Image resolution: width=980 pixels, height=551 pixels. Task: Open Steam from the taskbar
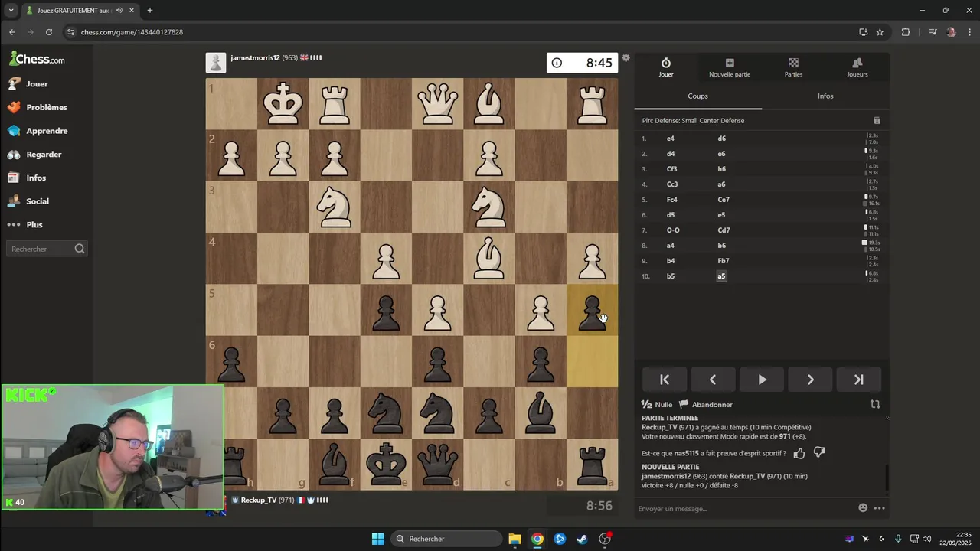coord(582,539)
